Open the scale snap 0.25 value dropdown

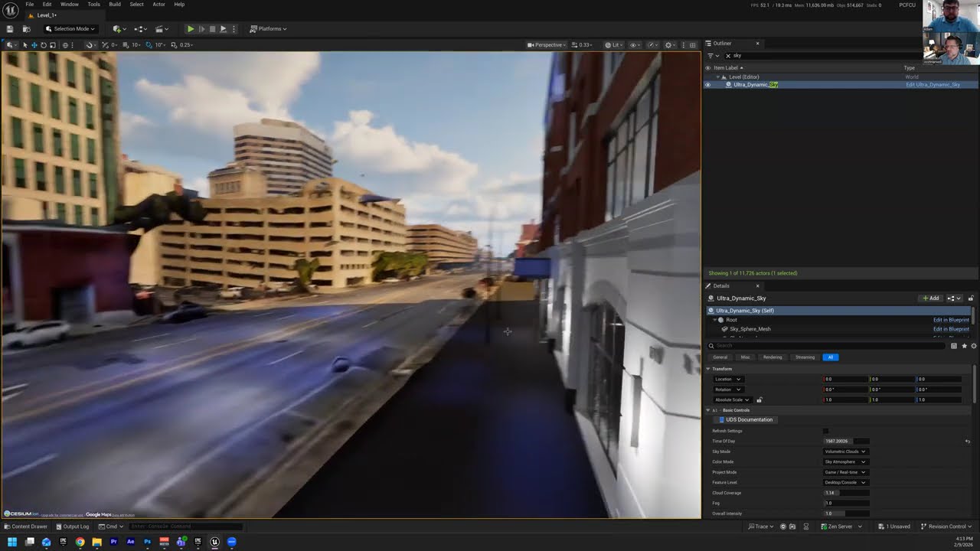click(x=186, y=45)
